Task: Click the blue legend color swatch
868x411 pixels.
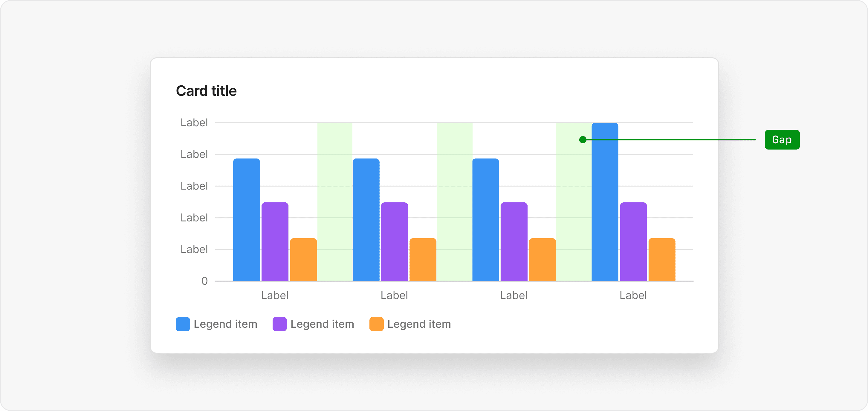Action: (x=183, y=324)
